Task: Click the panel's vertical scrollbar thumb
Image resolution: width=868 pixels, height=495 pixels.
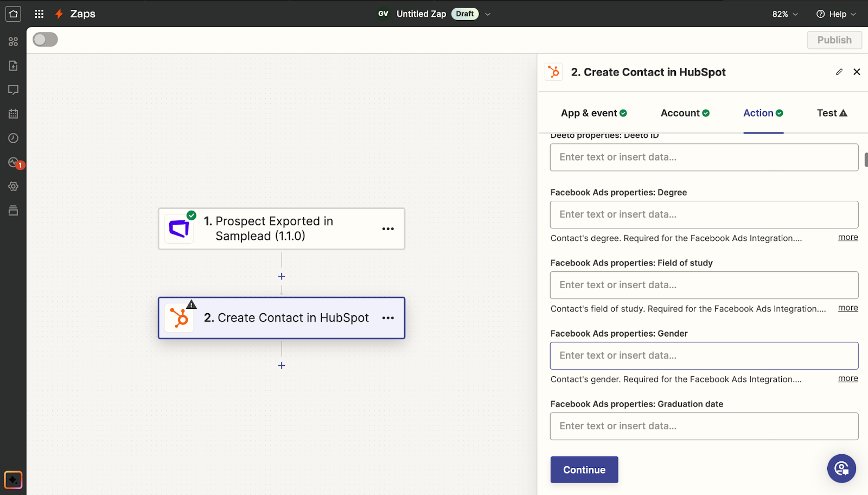Action: point(866,160)
